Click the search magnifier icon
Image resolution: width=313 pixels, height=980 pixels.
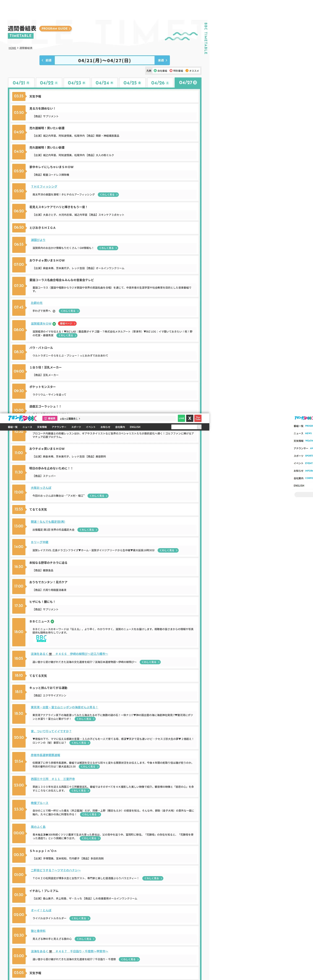click(199, 427)
